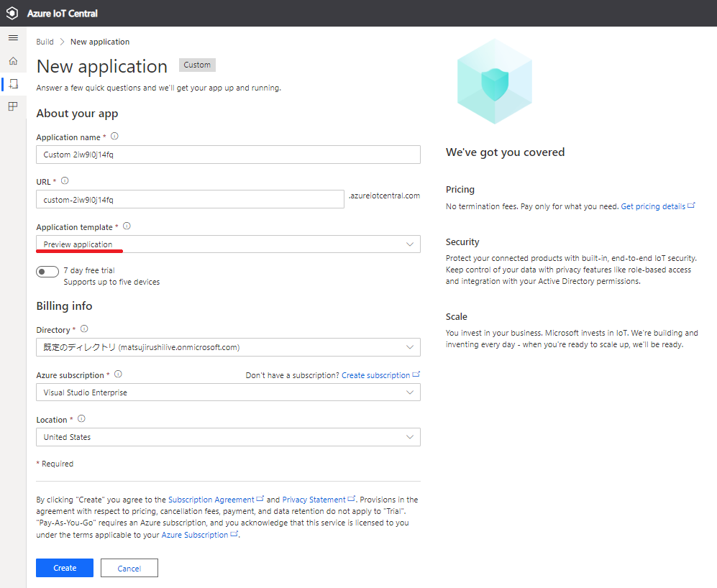The image size is (717, 588).
Task: Show info tooltip for Application name
Action: tap(115, 137)
